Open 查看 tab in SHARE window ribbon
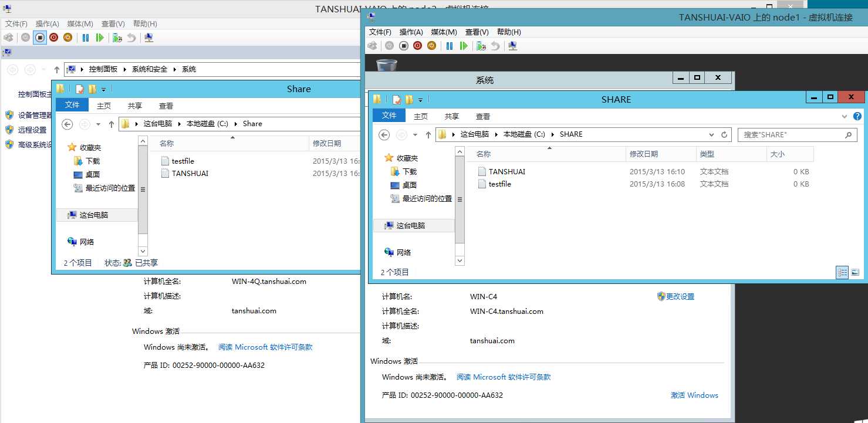 point(483,116)
